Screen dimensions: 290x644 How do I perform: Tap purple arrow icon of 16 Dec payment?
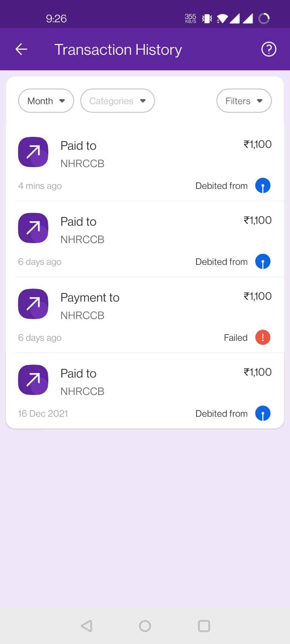coord(33,380)
